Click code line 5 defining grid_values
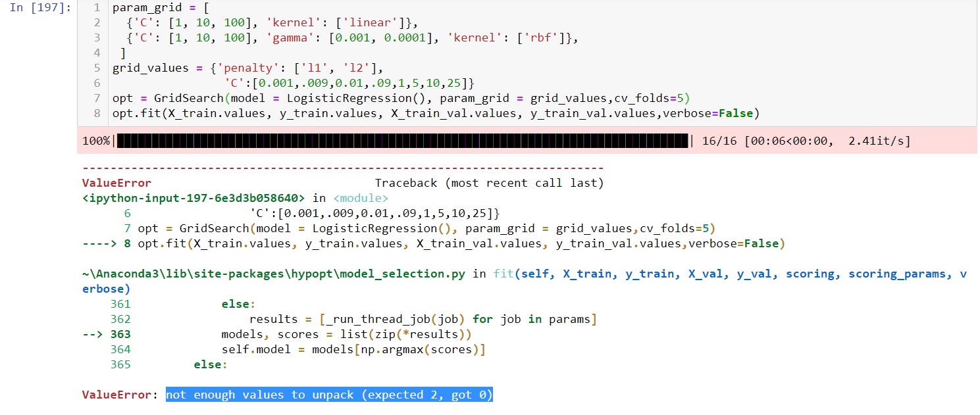Viewport: 980px width, 415px height. point(247,68)
